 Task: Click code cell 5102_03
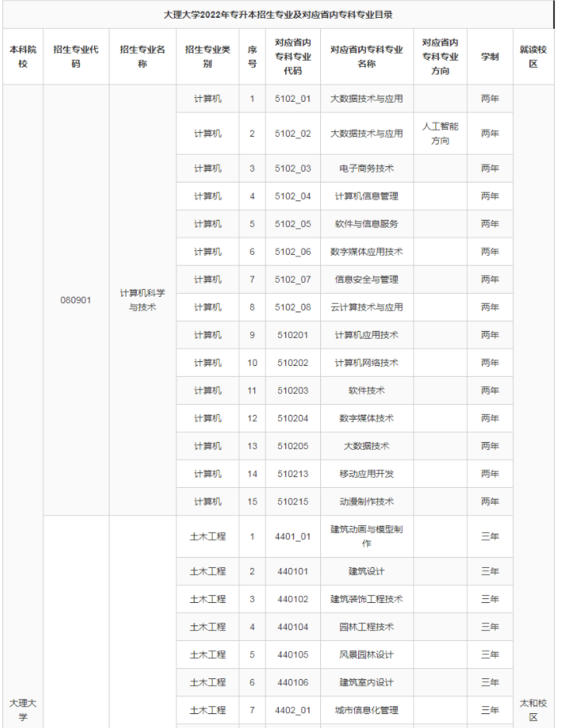[x=293, y=169]
